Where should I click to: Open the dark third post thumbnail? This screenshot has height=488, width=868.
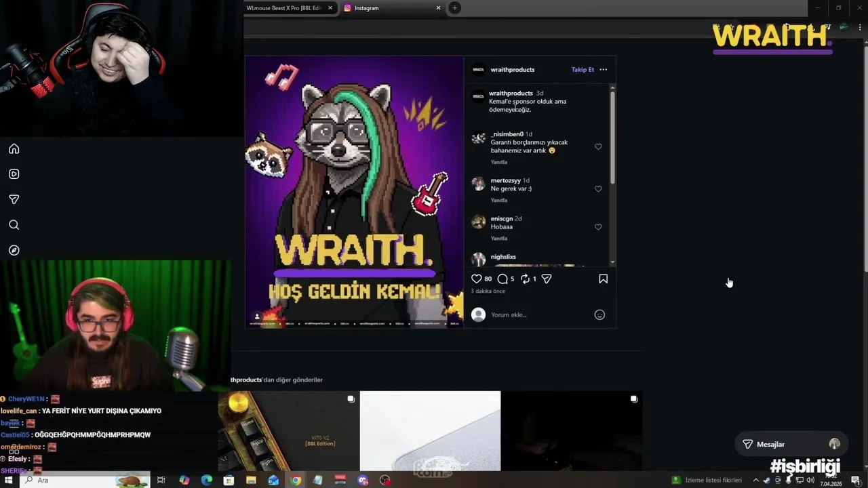pyautogui.click(x=572, y=431)
